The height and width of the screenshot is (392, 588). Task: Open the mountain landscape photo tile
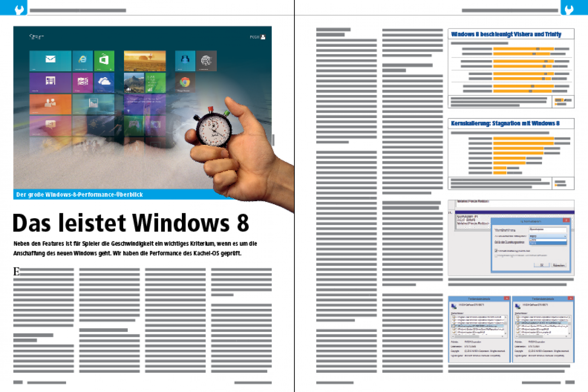pyautogui.click(x=134, y=83)
